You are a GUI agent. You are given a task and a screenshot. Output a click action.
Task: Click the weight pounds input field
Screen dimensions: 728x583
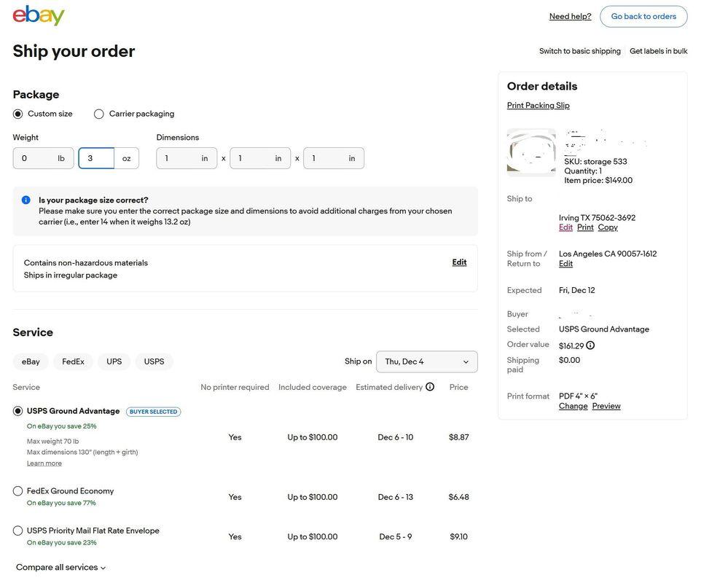pos(43,158)
